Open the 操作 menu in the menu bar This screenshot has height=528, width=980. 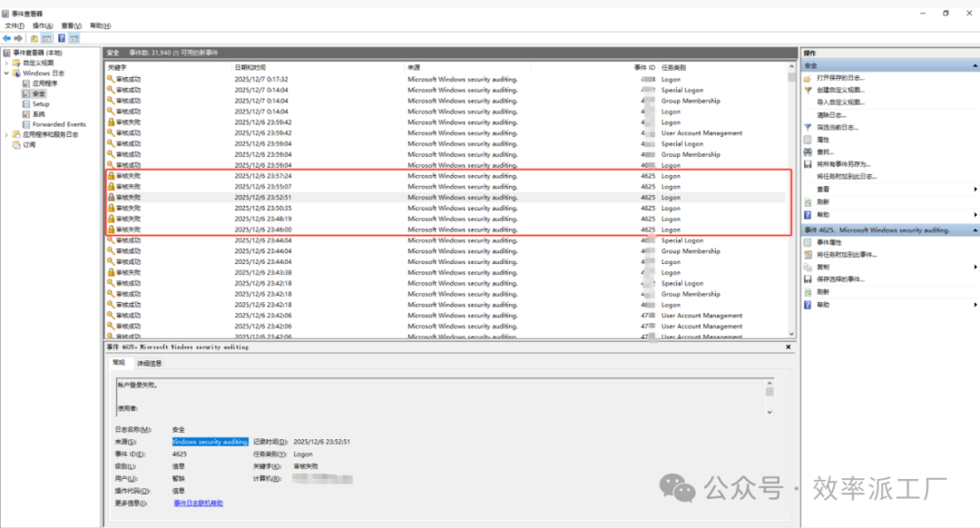44,25
